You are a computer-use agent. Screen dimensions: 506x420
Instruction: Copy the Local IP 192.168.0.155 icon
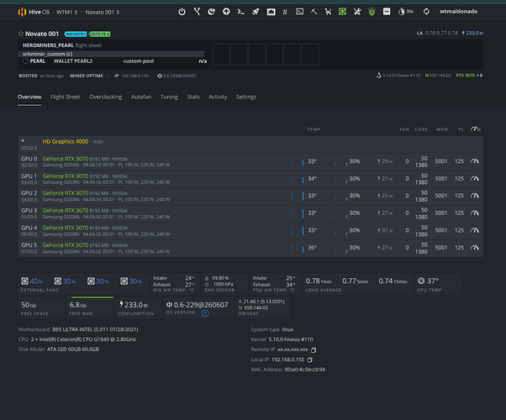click(x=309, y=360)
